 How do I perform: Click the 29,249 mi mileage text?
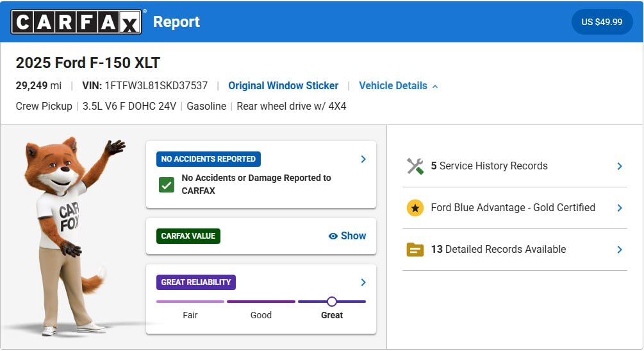point(38,85)
